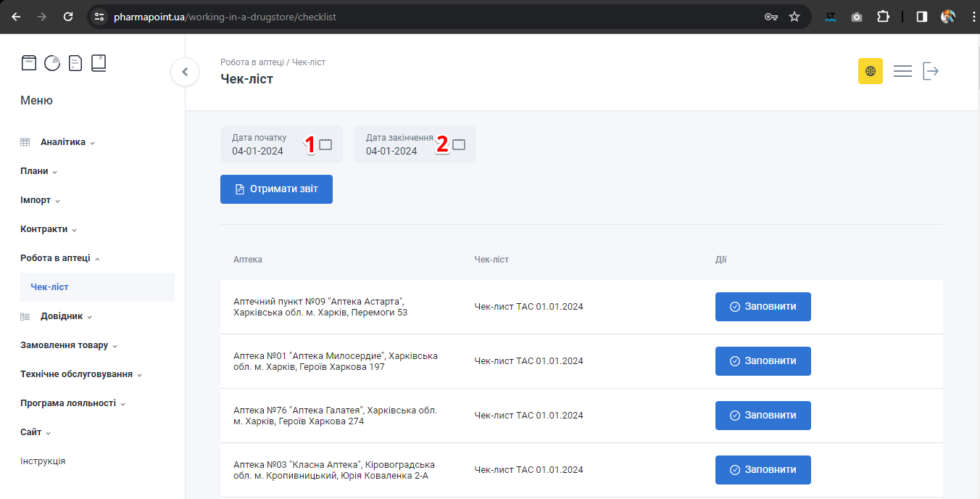The image size is (980, 499).
Task: Open the hamburger menu icon
Action: 902,71
